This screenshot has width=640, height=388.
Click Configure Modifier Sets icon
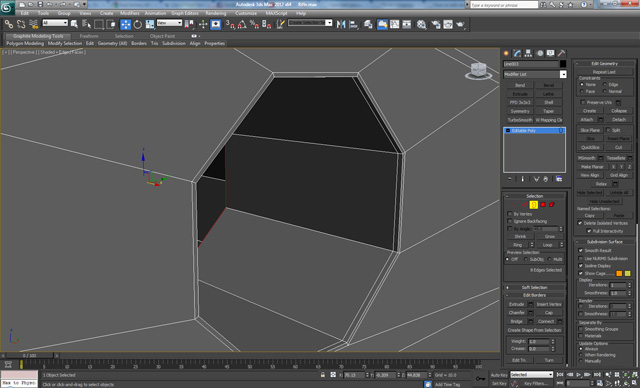[559, 179]
